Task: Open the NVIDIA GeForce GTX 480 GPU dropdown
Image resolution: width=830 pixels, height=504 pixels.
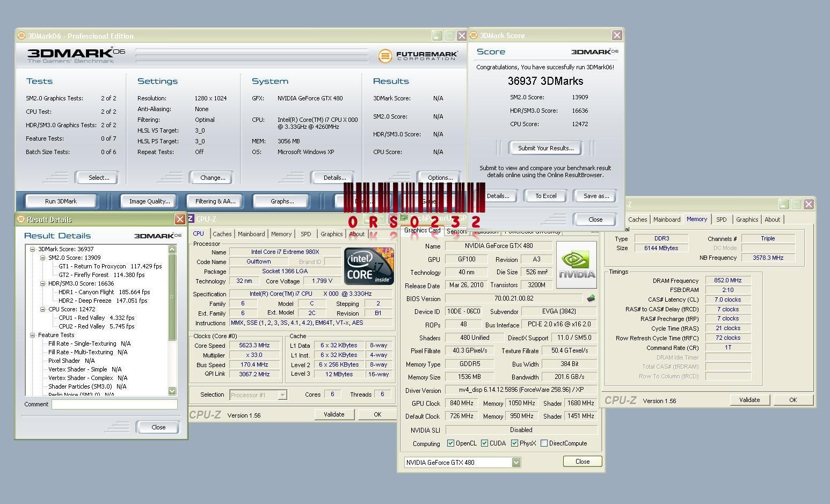Action: click(516, 462)
